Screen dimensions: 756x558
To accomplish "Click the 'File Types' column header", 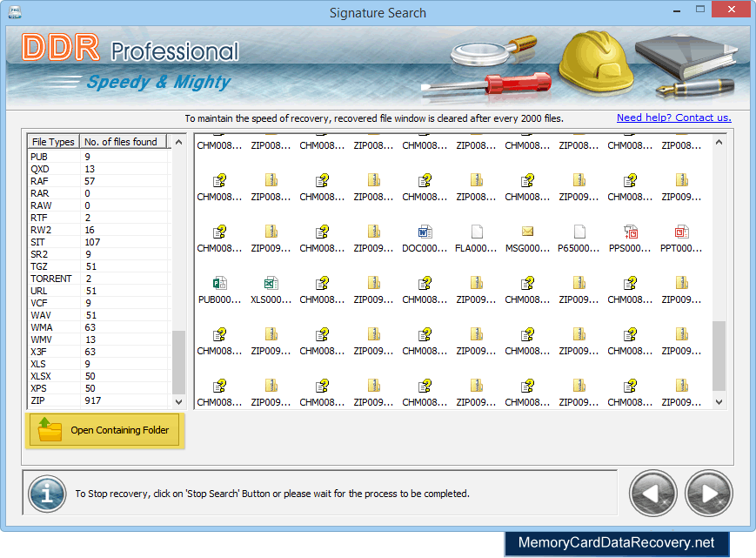I will [x=53, y=142].
